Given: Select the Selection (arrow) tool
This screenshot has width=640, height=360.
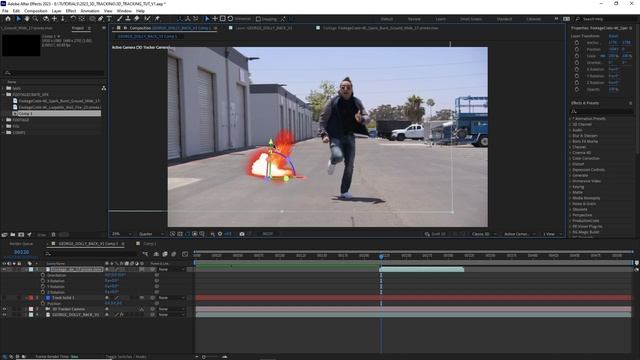Looking at the screenshot, I should click(18, 19).
